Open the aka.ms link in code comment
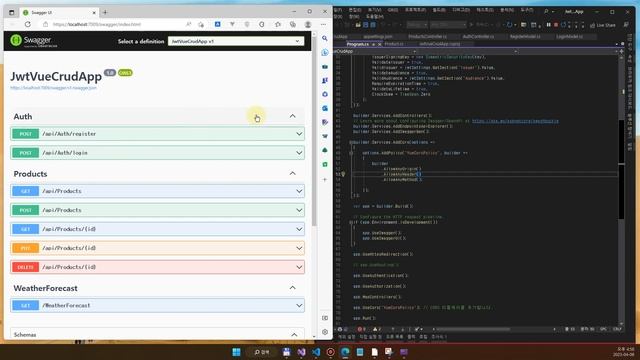This screenshot has width=640, height=360. [515, 121]
